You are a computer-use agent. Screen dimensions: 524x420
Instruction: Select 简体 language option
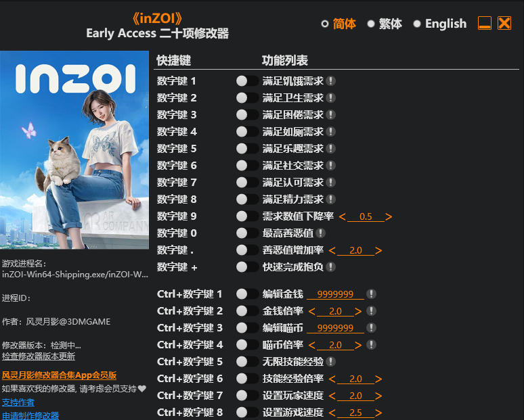[339, 24]
